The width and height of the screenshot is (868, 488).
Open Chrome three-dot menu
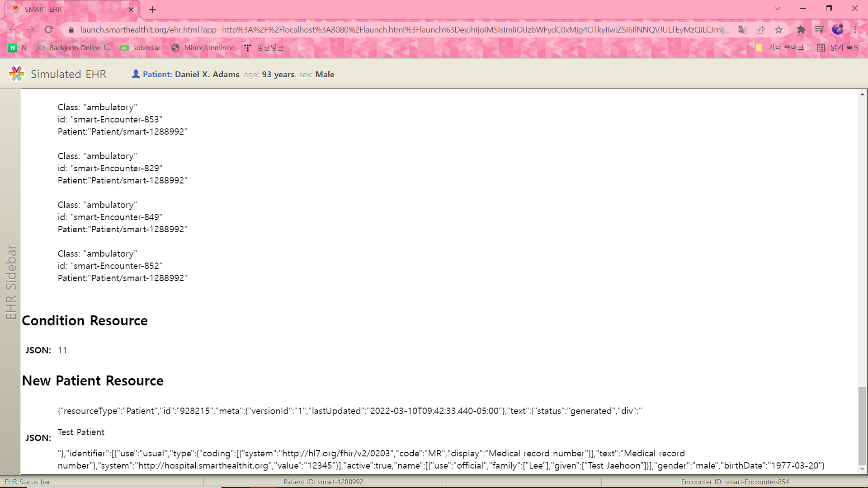point(856,30)
